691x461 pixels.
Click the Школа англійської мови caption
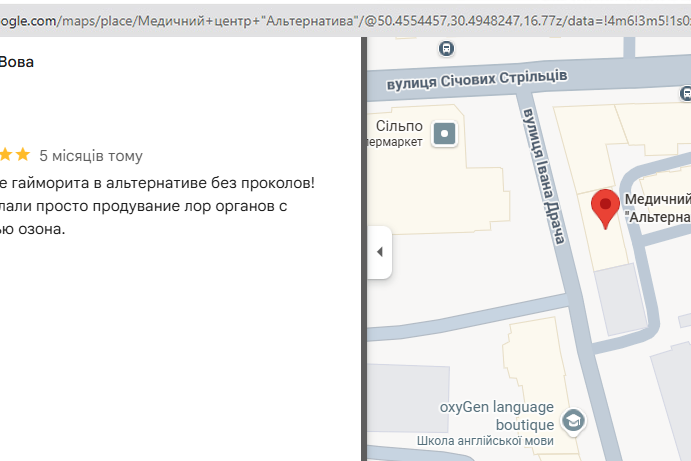(483, 441)
